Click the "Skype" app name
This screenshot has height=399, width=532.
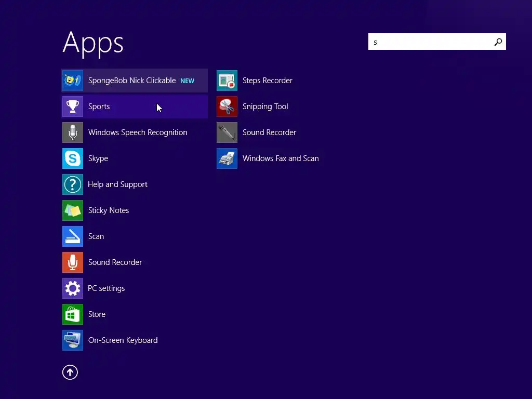click(98, 158)
